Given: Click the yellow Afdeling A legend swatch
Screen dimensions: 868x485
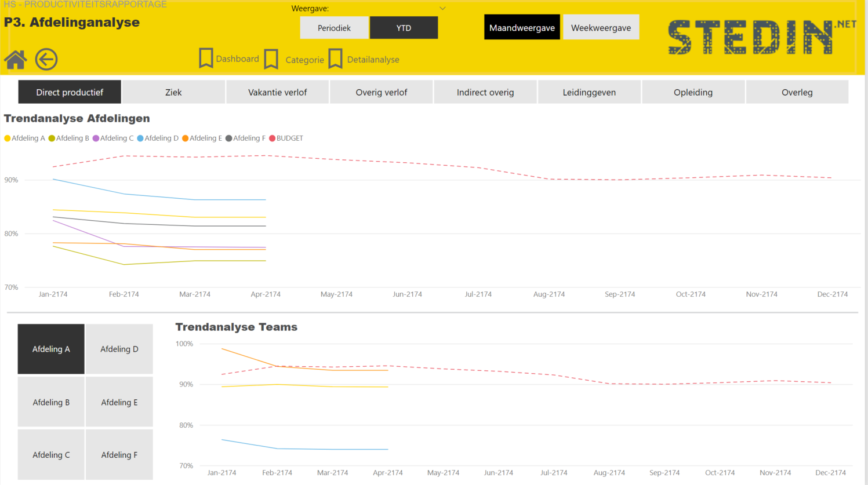Looking at the screenshot, I should coord(8,138).
